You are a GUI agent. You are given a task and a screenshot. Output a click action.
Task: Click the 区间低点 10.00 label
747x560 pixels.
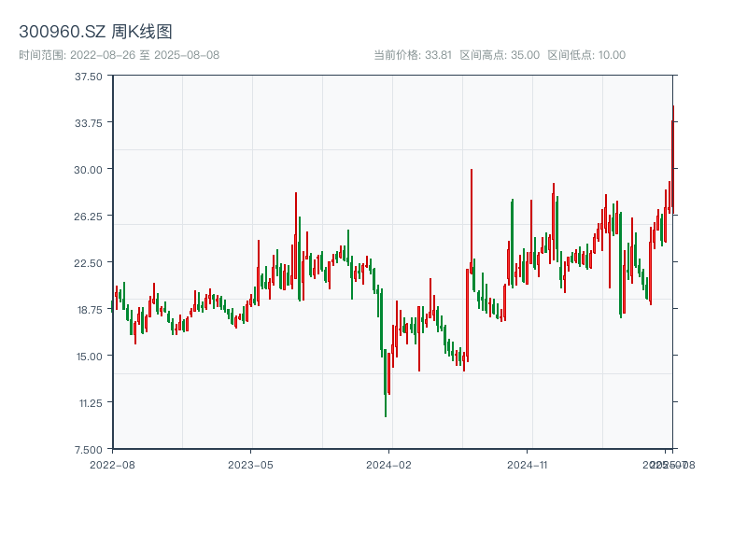pos(586,55)
